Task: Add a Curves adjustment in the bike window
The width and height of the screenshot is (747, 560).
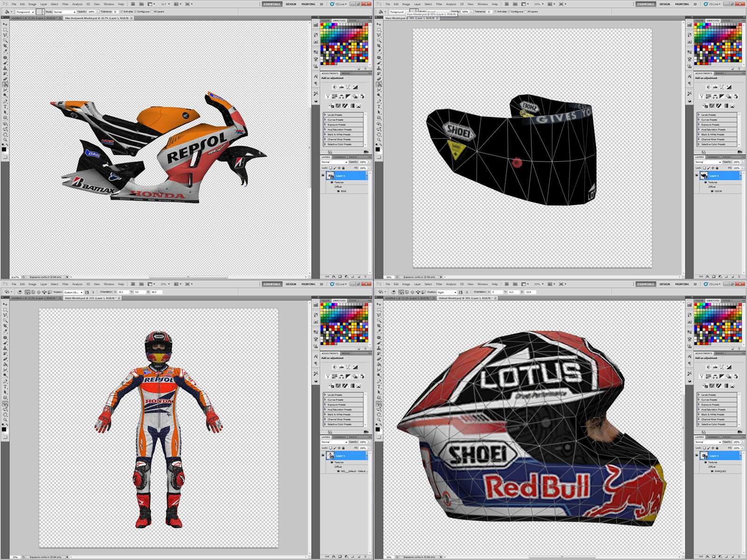Action: coord(348,87)
